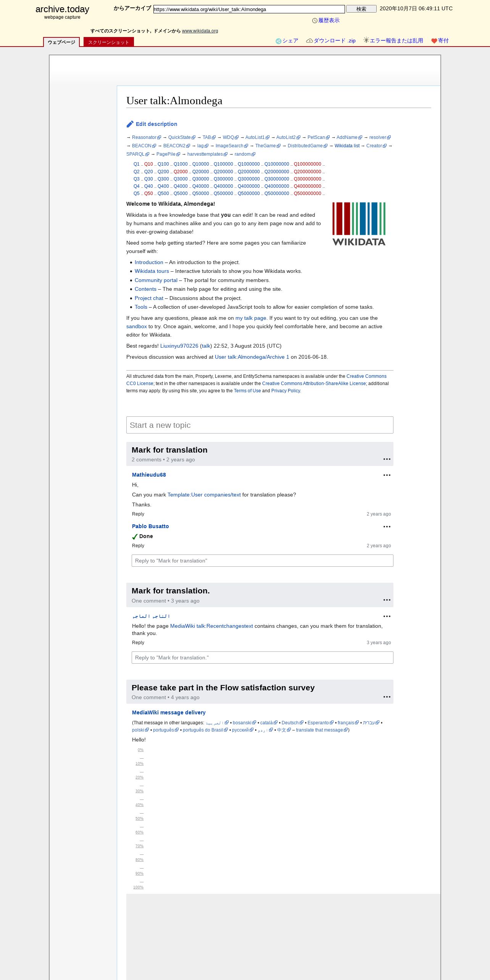The width and height of the screenshot is (490, 980).
Task: Open the www.wikidata.org domain link
Action: (200, 31)
